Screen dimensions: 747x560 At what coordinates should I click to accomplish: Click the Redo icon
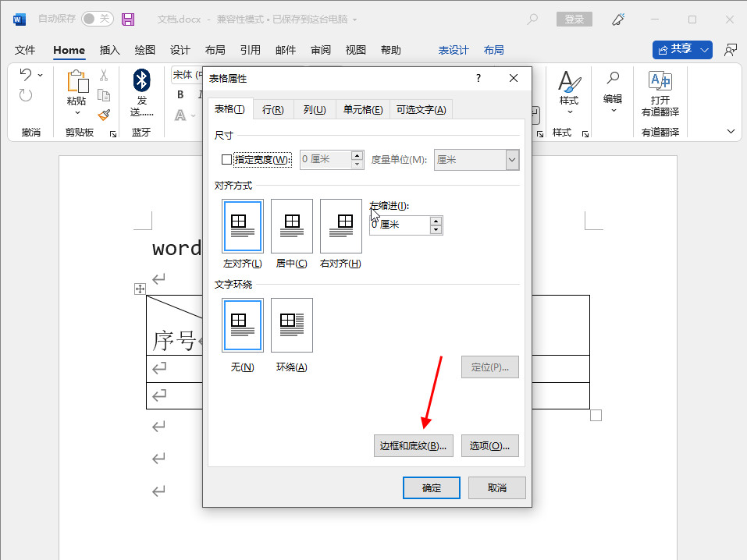[26, 95]
